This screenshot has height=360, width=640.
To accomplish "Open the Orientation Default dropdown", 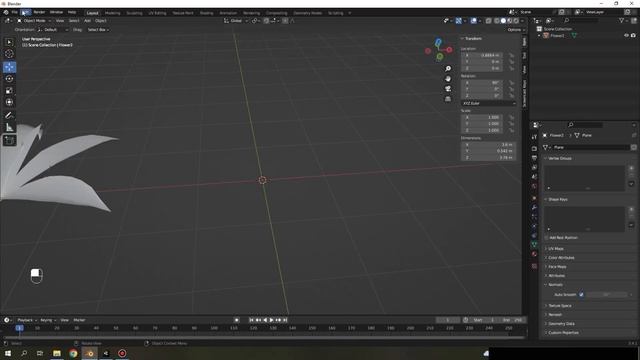I will 52,30.
